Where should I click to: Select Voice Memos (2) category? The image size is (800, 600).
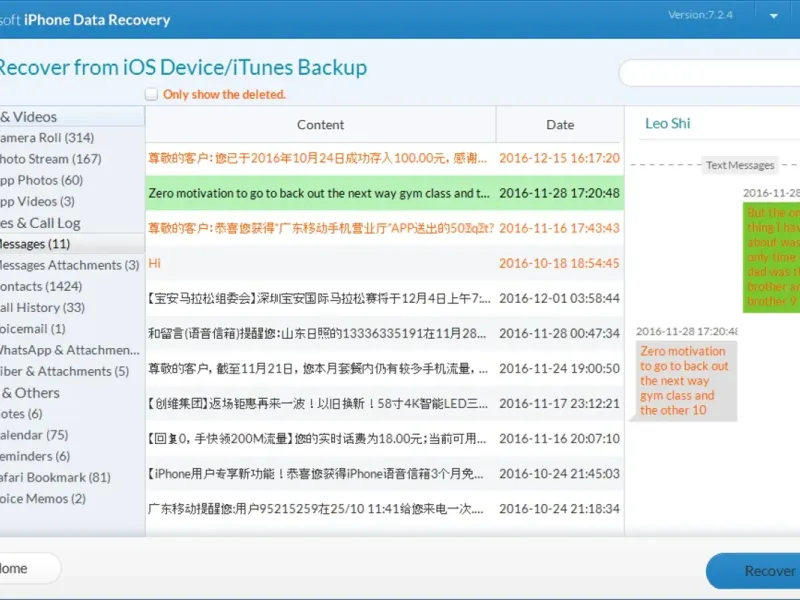[x=43, y=498]
